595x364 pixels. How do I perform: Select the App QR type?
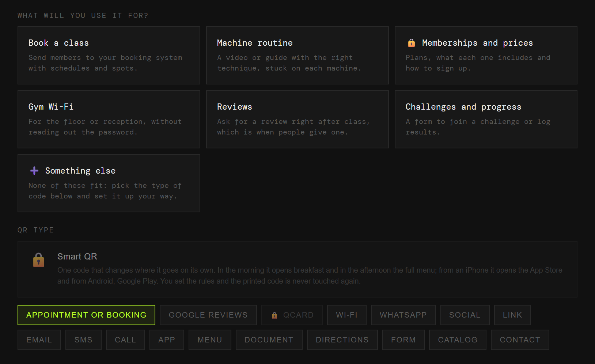[x=167, y=340]
